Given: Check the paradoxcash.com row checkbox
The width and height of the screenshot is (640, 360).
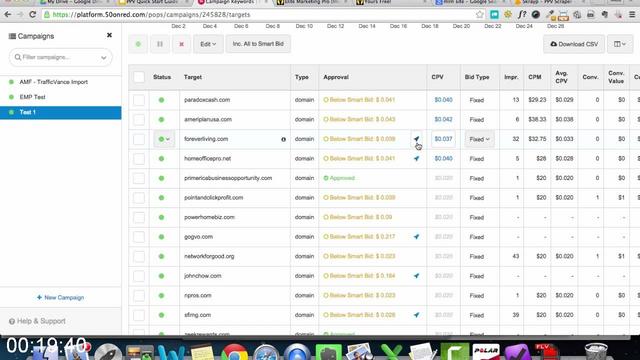Looking at the screenshot, I should point(139,100).
